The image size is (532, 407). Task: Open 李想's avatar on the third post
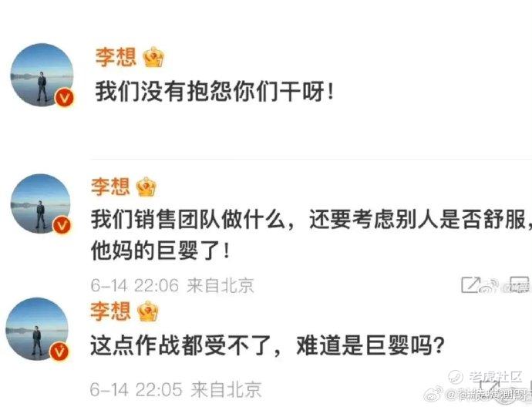(38, 329)
